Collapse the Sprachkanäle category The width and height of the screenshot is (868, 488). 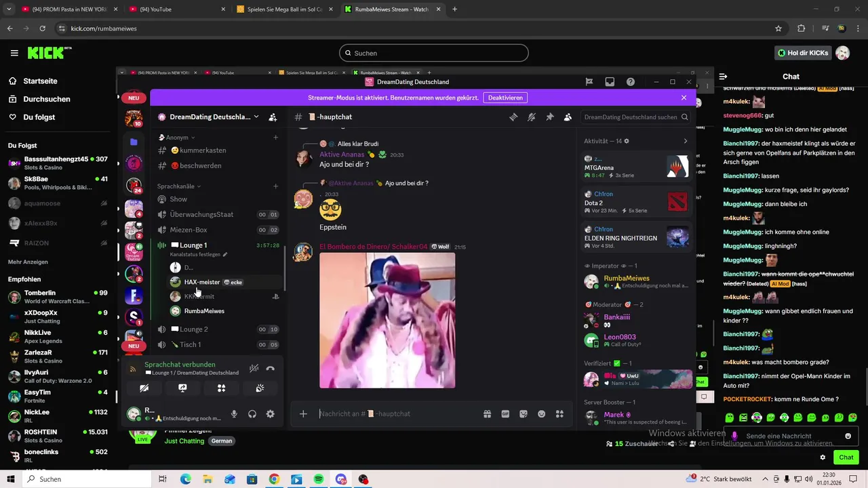pos(179,186)
